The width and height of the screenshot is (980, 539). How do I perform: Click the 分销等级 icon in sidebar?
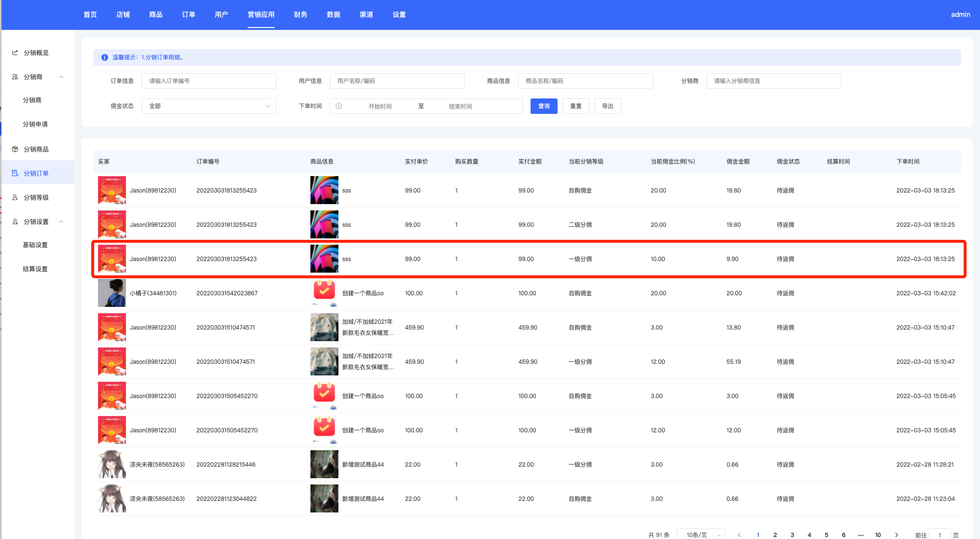tap(15, 197)
